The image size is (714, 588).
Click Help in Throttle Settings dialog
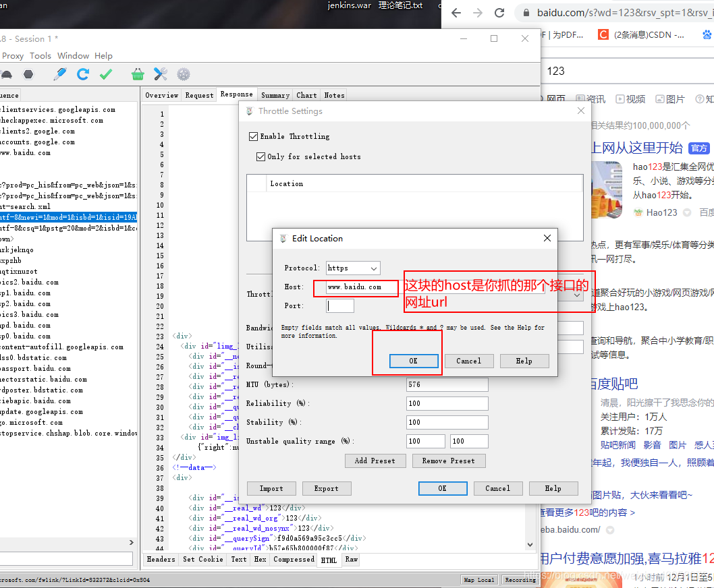(553, 488)
